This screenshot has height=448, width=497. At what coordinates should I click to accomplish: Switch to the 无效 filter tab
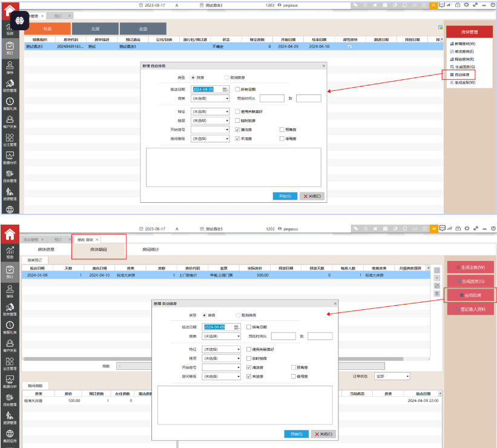pyautogui.click(x=94, y=28)
